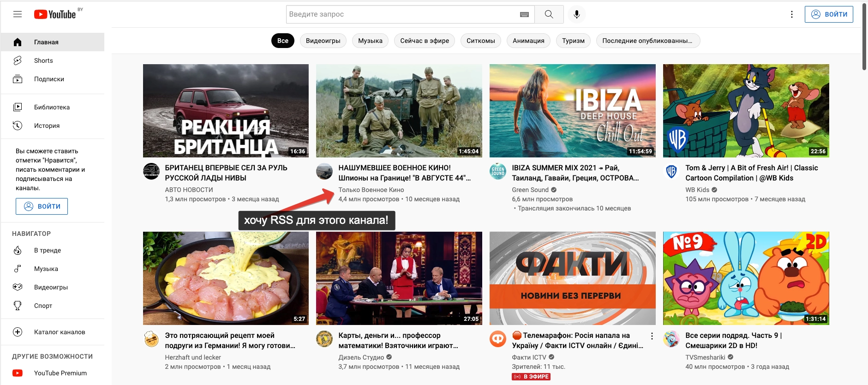Open the on-screen keyboard icon
The height and width of the screenshot is (385, 868).
[524, 14]
